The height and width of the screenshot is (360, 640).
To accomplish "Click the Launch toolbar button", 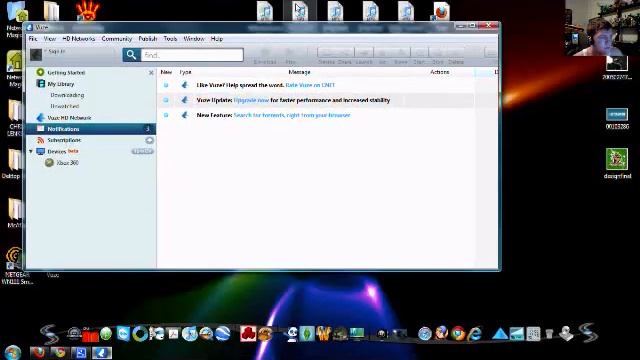I will [x=364, y=56].
